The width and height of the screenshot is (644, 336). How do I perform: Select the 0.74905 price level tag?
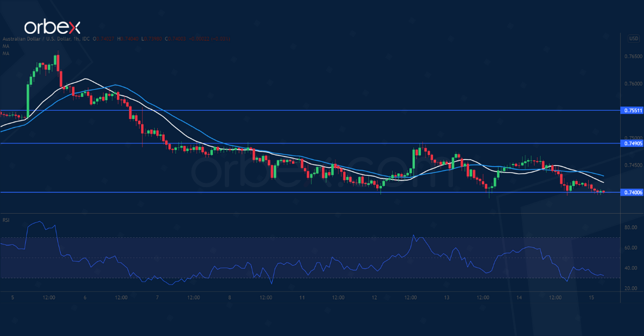click(x=632, y=143)
